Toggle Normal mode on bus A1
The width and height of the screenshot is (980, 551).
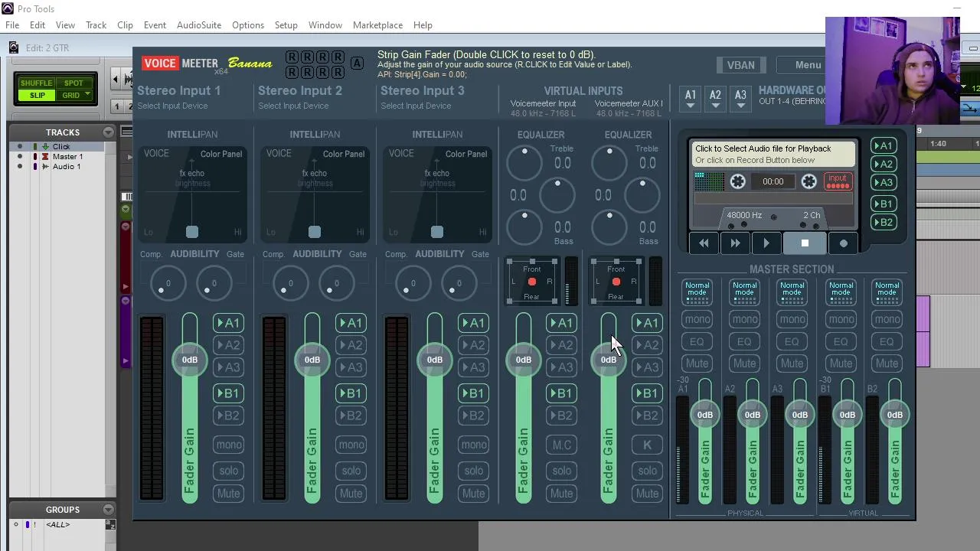(697, 291)
